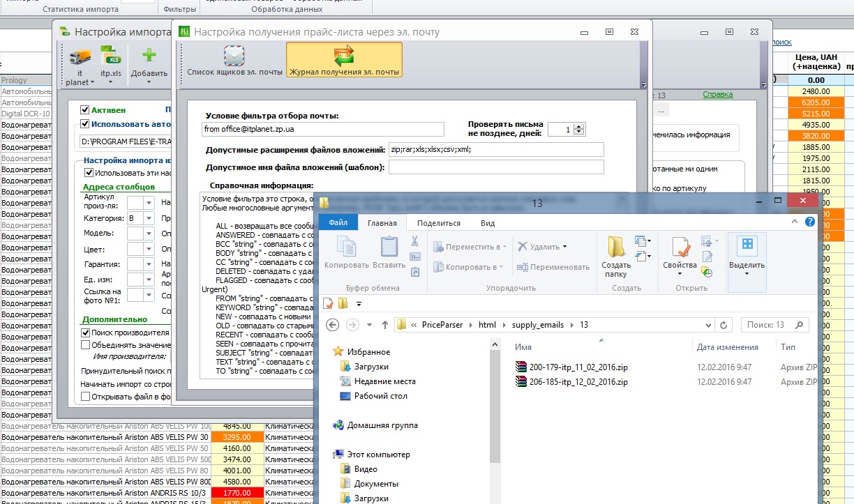Click the up-one-level arrow in Explorer
854x504 pixels.
[385, 325]
